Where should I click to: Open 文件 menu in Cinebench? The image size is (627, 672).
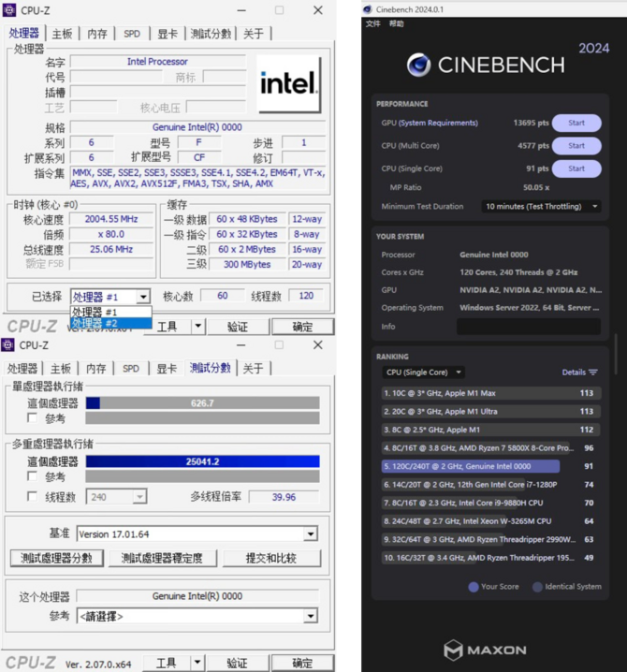point(372,23)
